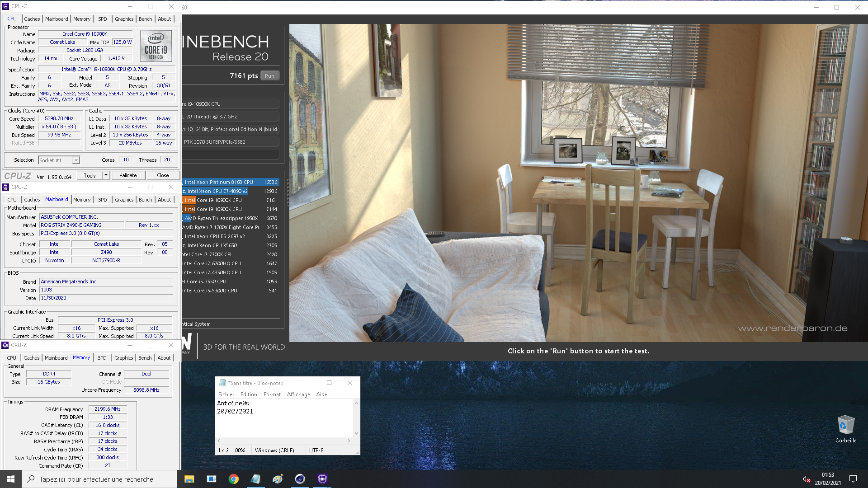868x488 pixels.
Task: Maximize the Notepad window
Action: [x=329, y=383]
